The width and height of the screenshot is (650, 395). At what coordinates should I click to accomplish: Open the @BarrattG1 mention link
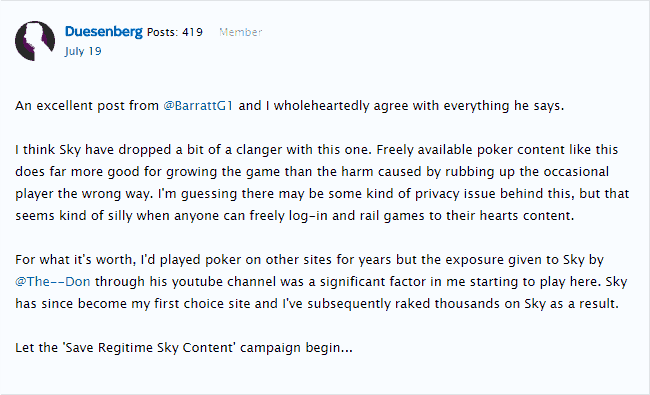(198, 106)
